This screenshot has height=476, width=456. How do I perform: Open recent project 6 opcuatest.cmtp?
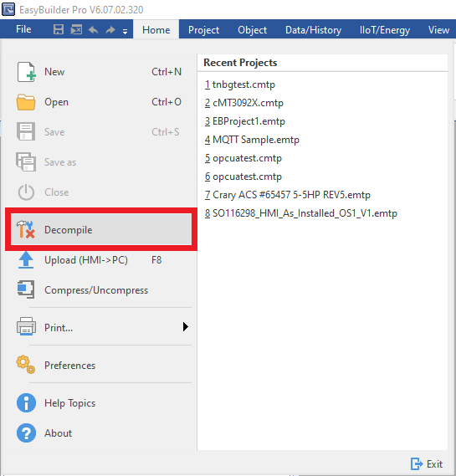coord(243,177)
